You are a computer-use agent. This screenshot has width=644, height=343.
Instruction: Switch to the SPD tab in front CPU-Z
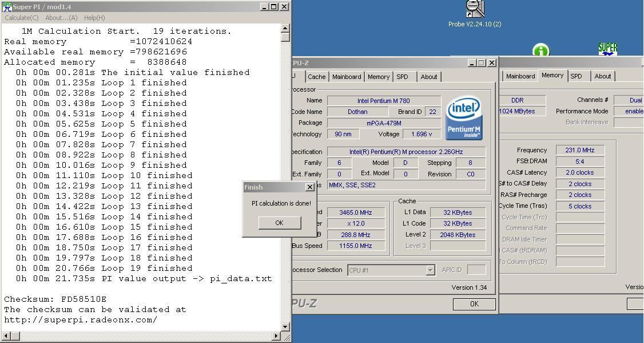(x=403, y=77)
